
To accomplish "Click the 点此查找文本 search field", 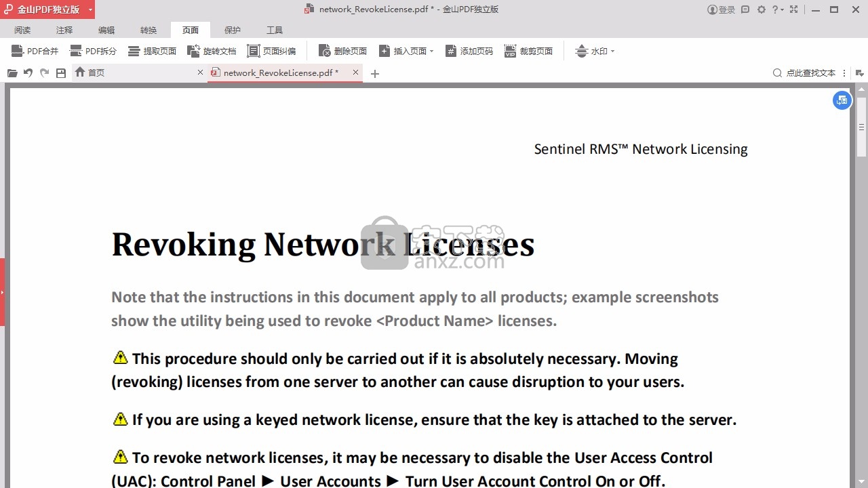I will coord(805,73).
